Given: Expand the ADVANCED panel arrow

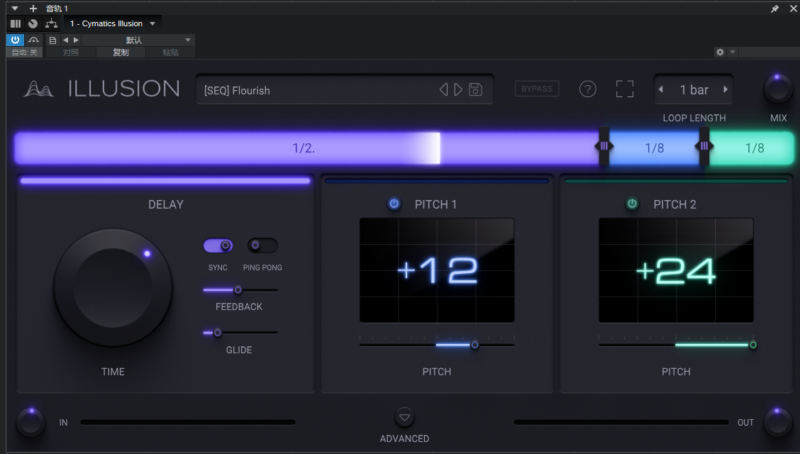Looking at the screenshot, I should point(404,417).
